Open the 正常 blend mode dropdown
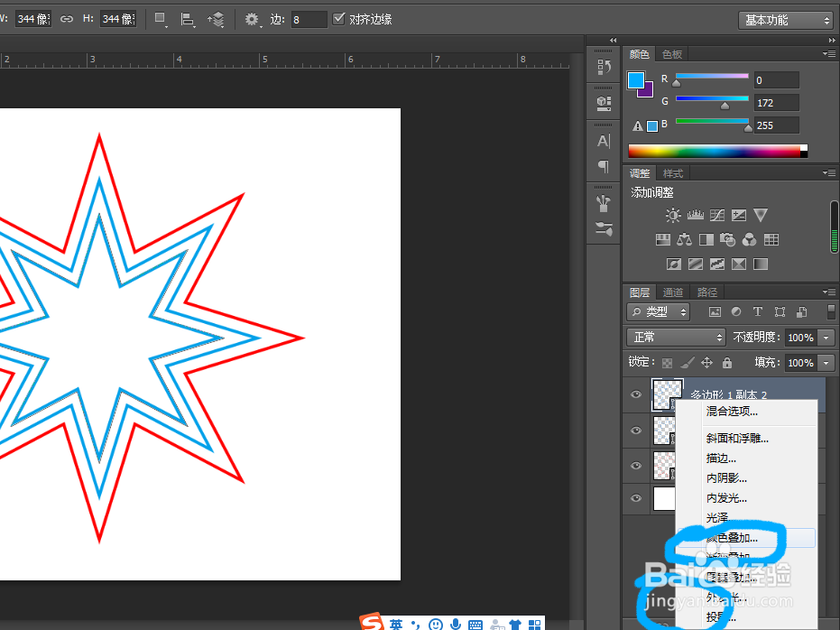Screen dimensions: 840x630 676,337
